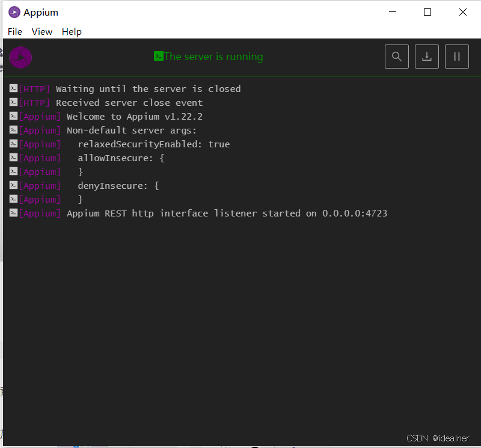Click the log icon beside 'Non-default server args'
The width and height of the screenshot is (481, 448).
click(x=13, y=130)
